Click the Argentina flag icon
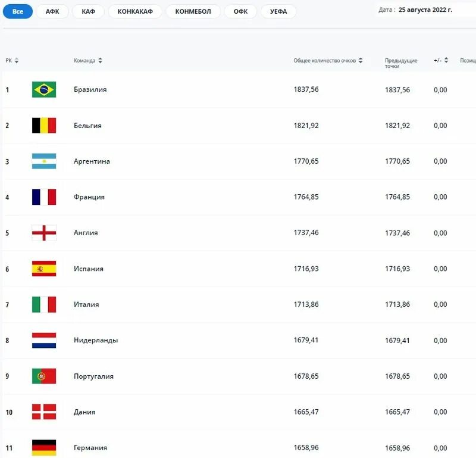The height and width of the screenshot is (458, 476). [x=44, y=161]
